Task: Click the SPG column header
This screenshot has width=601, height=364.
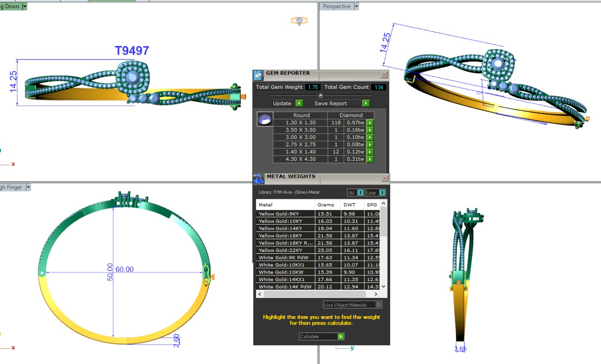Action: click(372, 205)
